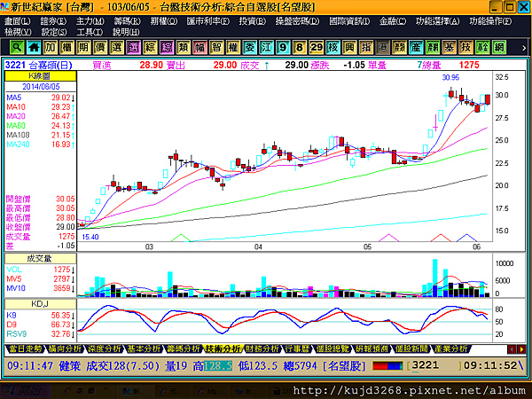Open the 期 futures toolbar icon
The height and width of the screenshot is (399, 532).
click(x=83, y=47)
